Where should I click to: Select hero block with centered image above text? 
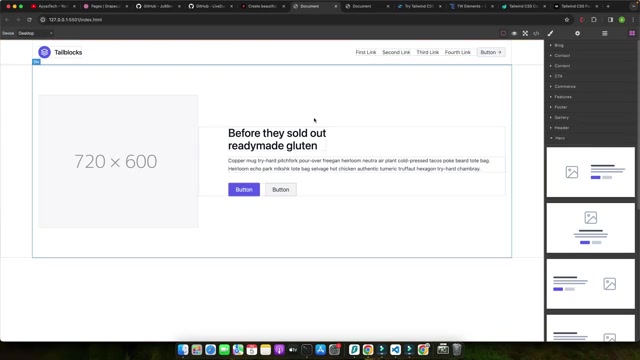(591, 228)
